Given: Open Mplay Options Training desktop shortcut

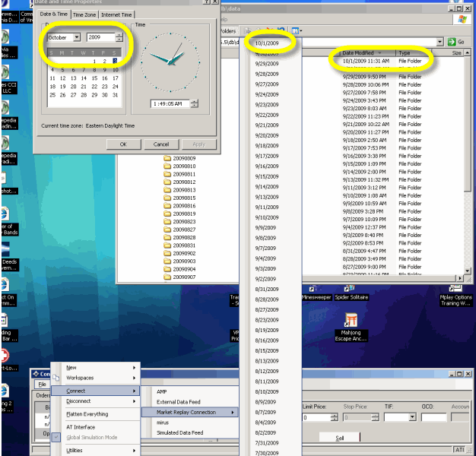Looking at the screenshot, I should (455, 296).
